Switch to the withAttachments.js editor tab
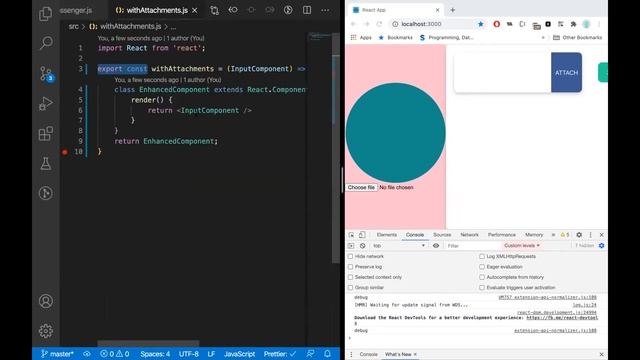 click(156, 10)
